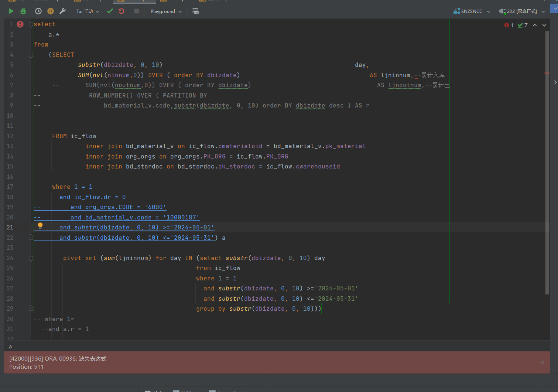Collapse the select block at line 1
The height and width of the screenshot is (392, 558).
click(31, 25)
